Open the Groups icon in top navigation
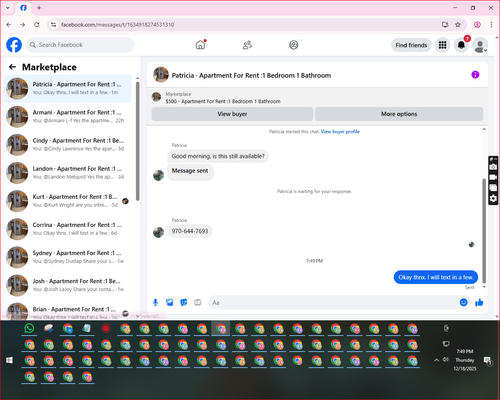The width and height of the screenshot is (500, 400). [294, 45]
